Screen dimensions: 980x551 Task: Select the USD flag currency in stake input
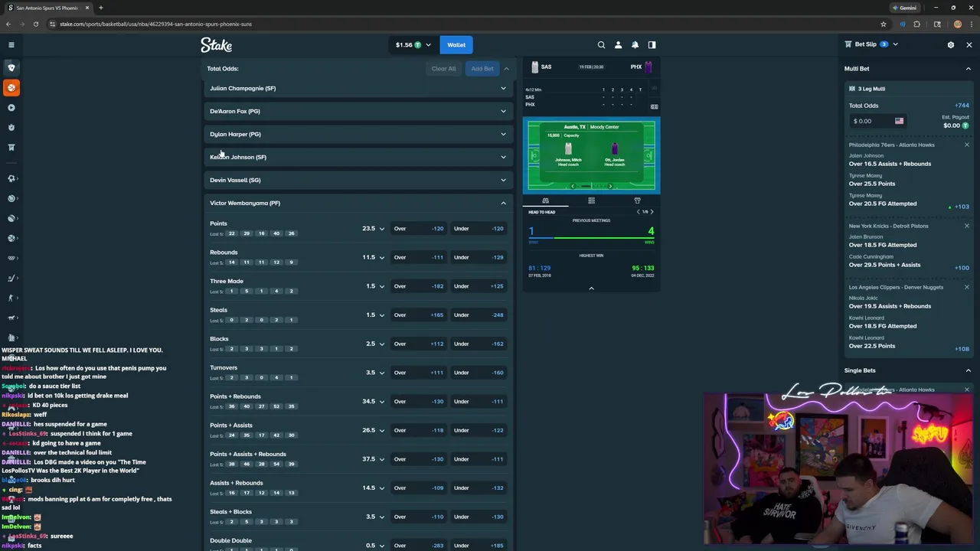click(899, 121)
